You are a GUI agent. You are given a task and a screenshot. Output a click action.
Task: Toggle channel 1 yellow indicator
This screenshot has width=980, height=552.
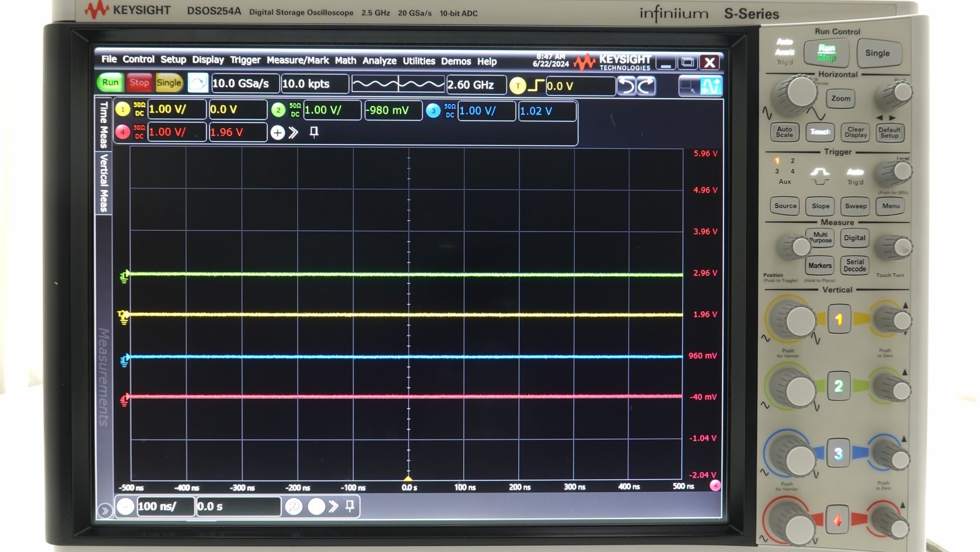[x=123, y=109]
